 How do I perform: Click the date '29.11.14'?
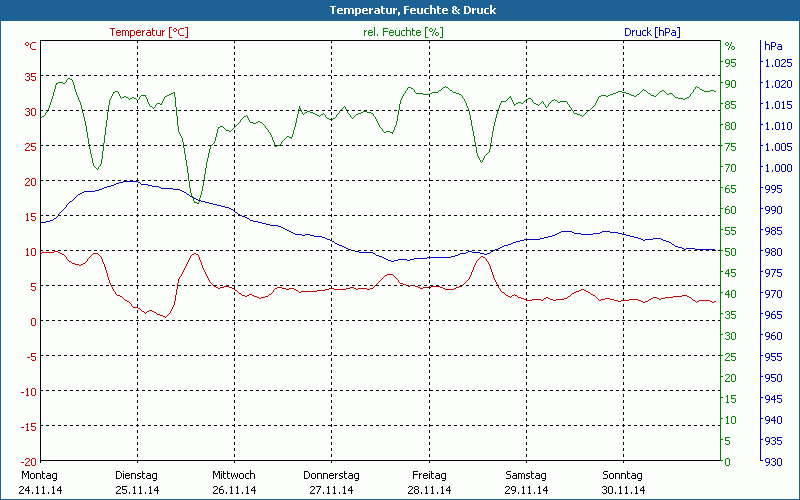(x=526, y=490)
